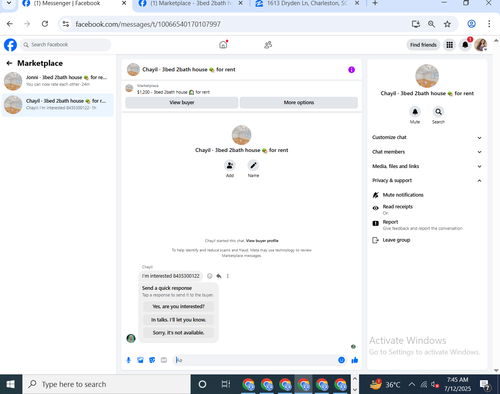Send quick response Sorry, it's not available.
The image size is (500, 394).
[x=178, y=333]
